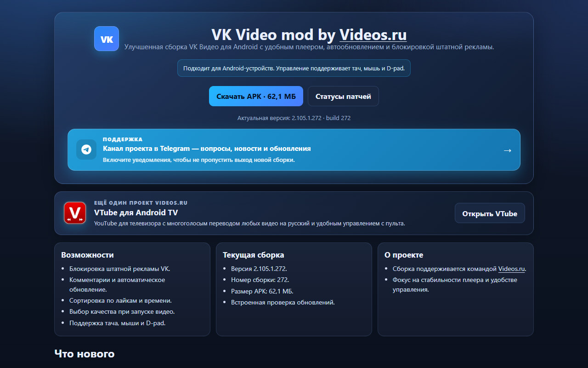588x368 pixels.
Task: Click the YouTube для телевизора description
Action: point(249,224)
